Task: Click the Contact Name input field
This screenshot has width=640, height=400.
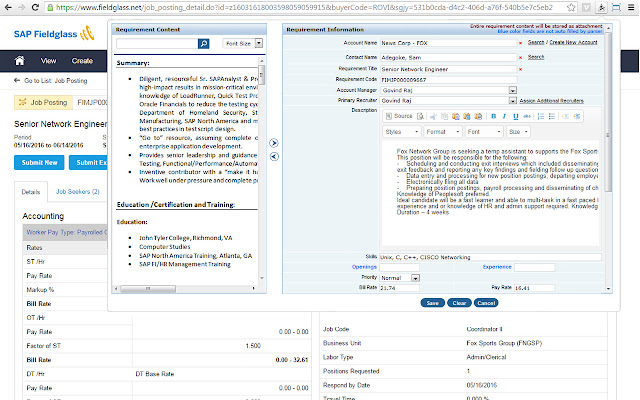Action: point(449,58)
